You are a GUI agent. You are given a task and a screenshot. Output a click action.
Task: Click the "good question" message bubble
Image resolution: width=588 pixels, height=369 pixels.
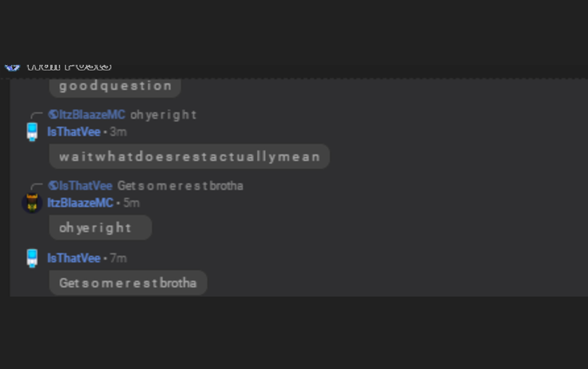[x=115, y=86]
